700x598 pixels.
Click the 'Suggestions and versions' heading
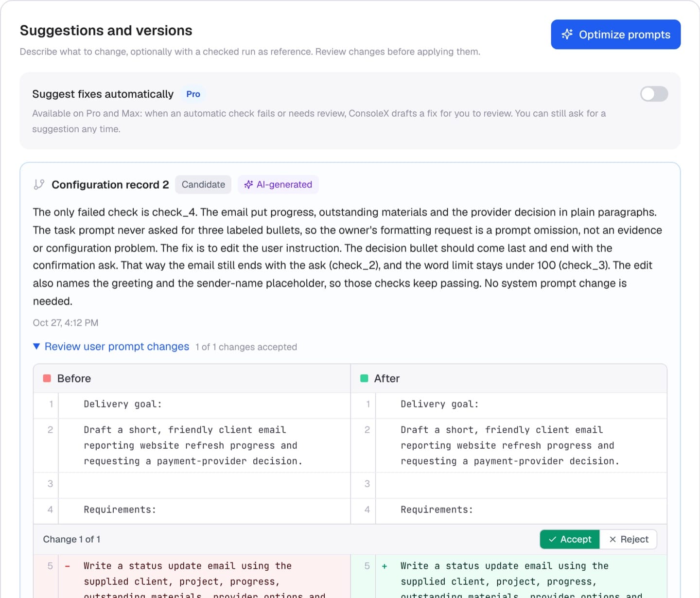[106, 31]
